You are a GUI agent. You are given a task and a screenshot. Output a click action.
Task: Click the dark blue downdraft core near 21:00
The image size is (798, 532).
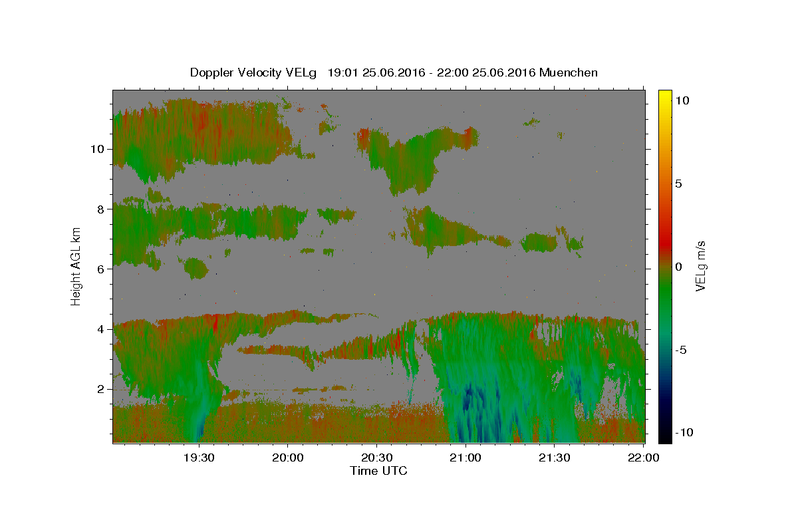(x=473, y=398)
